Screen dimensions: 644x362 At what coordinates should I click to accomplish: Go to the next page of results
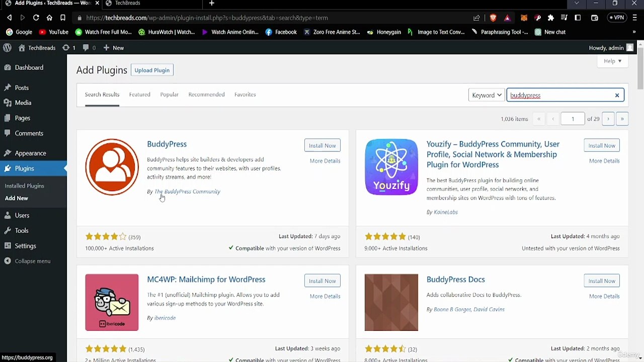point(608,119)
